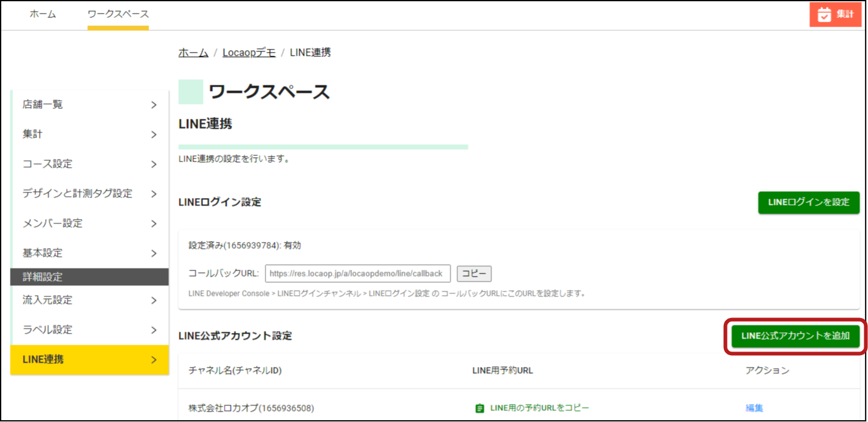Click the 設定済み(1656939784): 有効 status text

[x=245, y=246]
